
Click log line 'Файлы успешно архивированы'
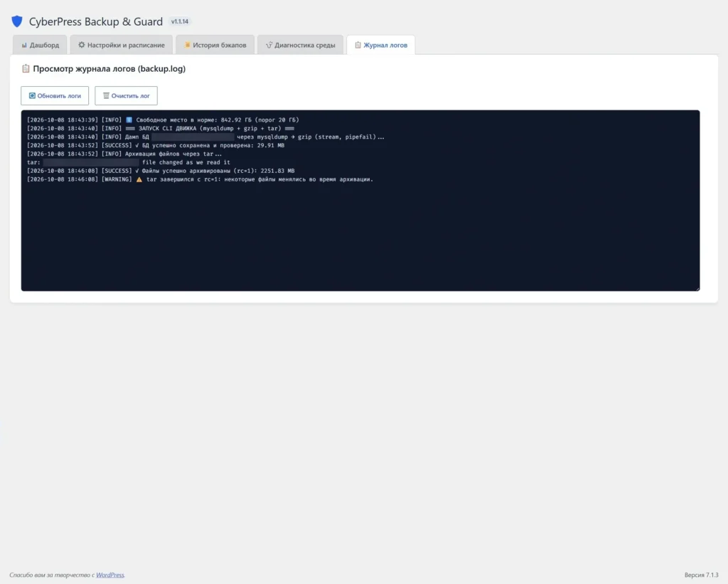[161, 171]
